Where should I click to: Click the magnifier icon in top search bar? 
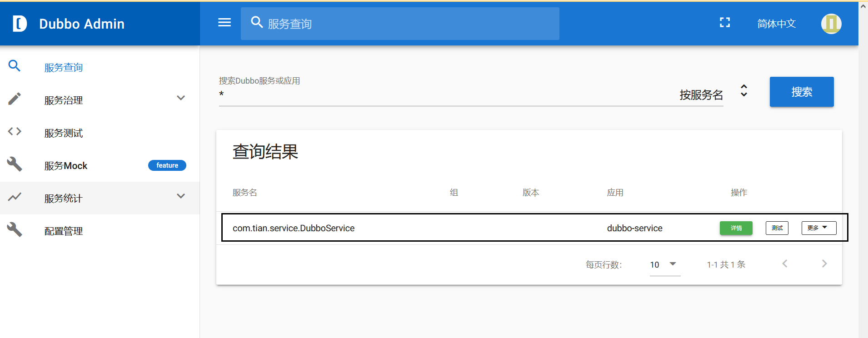257,22
